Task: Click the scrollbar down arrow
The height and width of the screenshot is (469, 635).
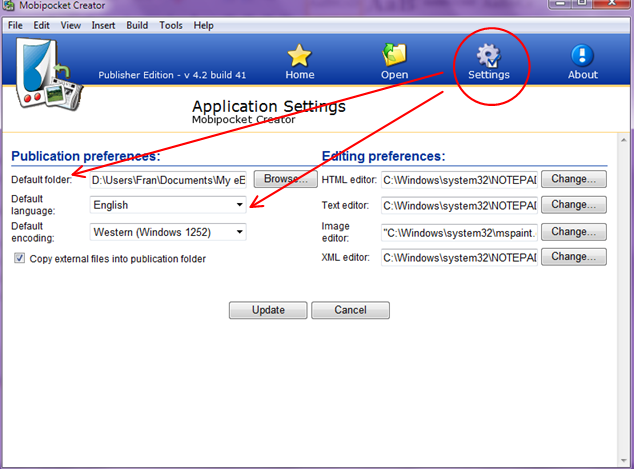Action: [624, 460]
